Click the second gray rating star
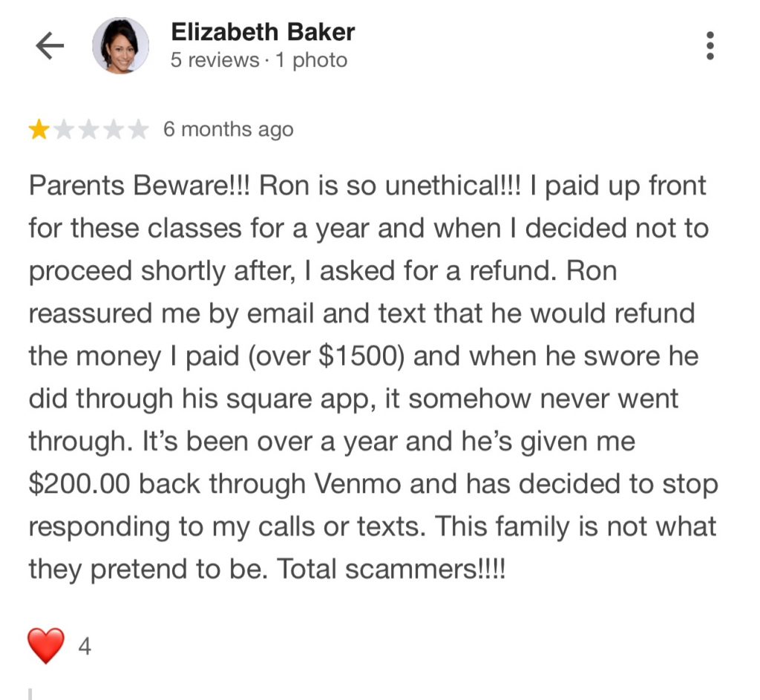Screen dimensions: 760x700 [x=65, y=131]
